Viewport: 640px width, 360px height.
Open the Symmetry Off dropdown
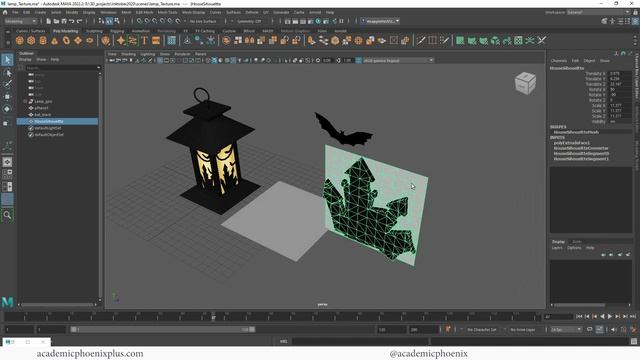click(248, 21)
